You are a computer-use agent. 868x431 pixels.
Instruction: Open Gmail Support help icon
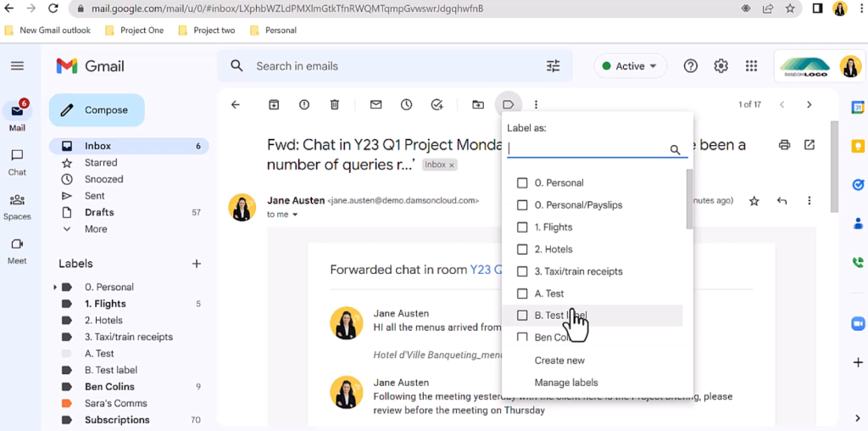point(690,66)
